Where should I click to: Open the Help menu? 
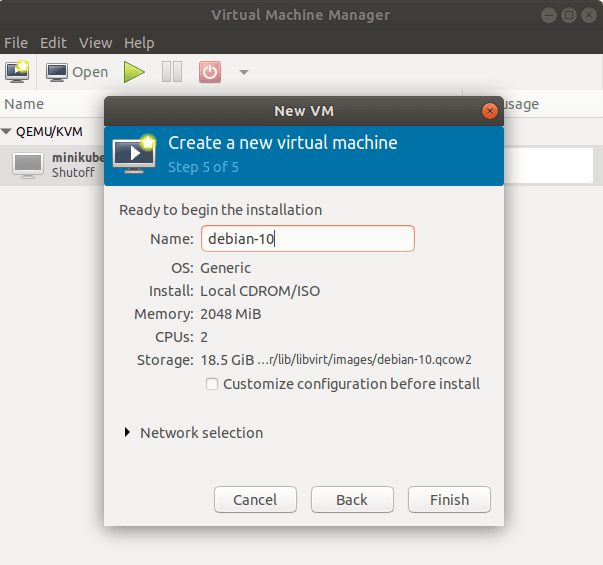tap(139, 43)
